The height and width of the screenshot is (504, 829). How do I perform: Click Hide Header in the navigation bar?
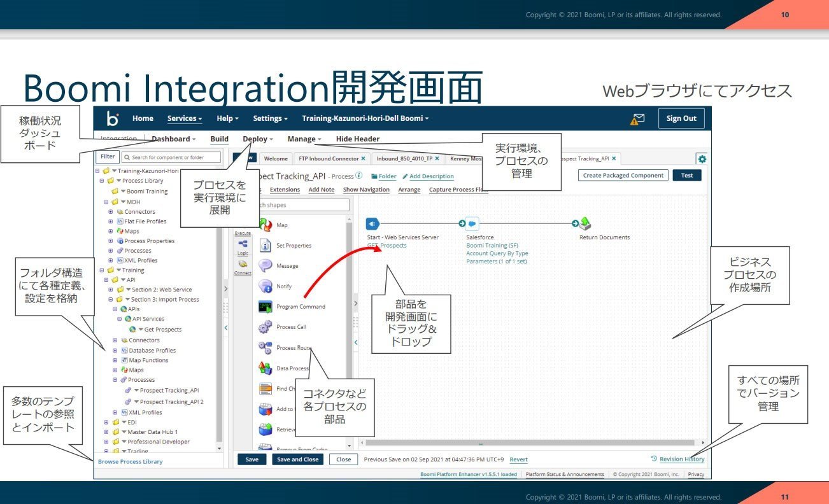[358, 139]
